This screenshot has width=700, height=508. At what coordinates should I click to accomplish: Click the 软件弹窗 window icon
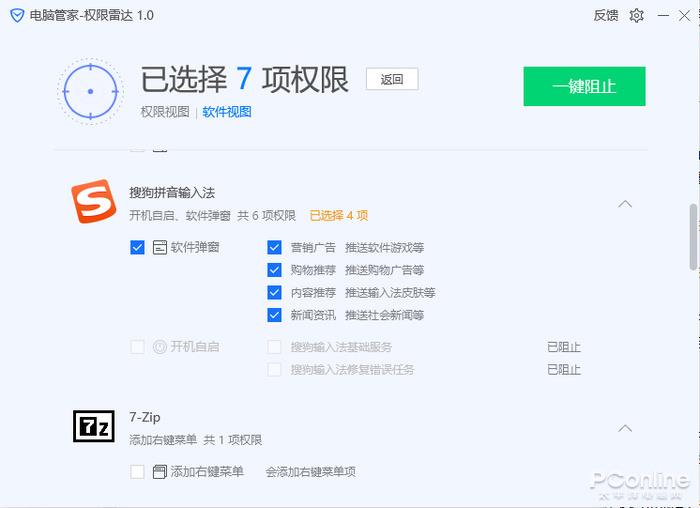160,247
